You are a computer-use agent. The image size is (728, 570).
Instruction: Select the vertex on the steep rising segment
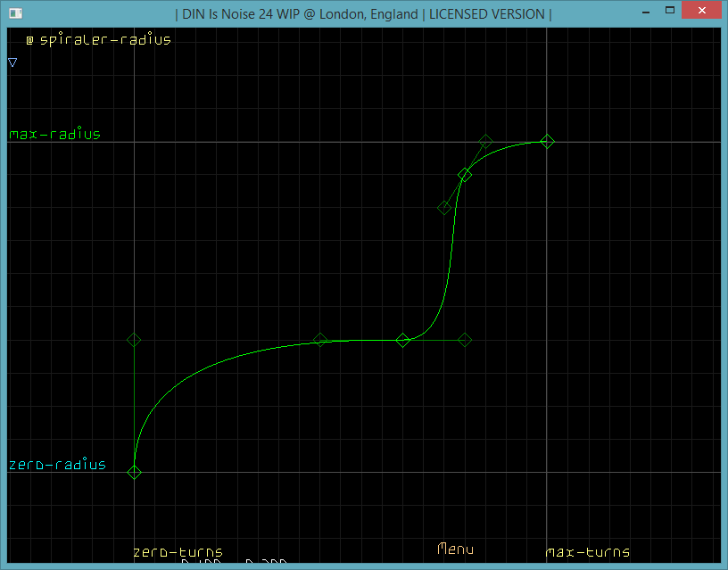[465, 175]
